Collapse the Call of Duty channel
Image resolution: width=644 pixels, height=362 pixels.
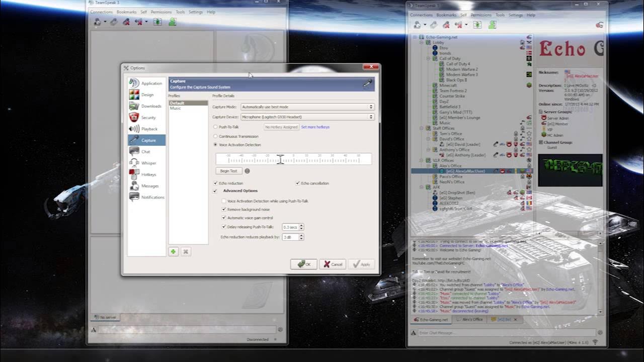pos(429,59)
